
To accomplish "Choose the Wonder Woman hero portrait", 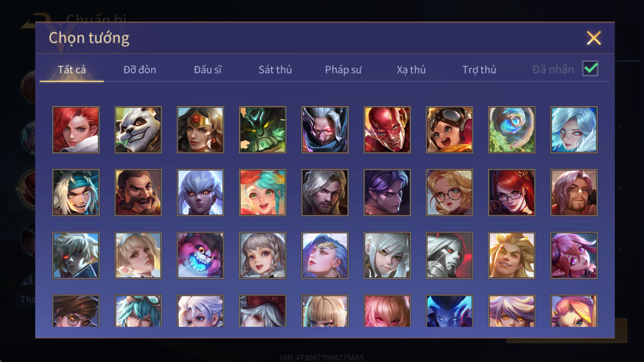I will pyautogui.click(x=200, y=130).
